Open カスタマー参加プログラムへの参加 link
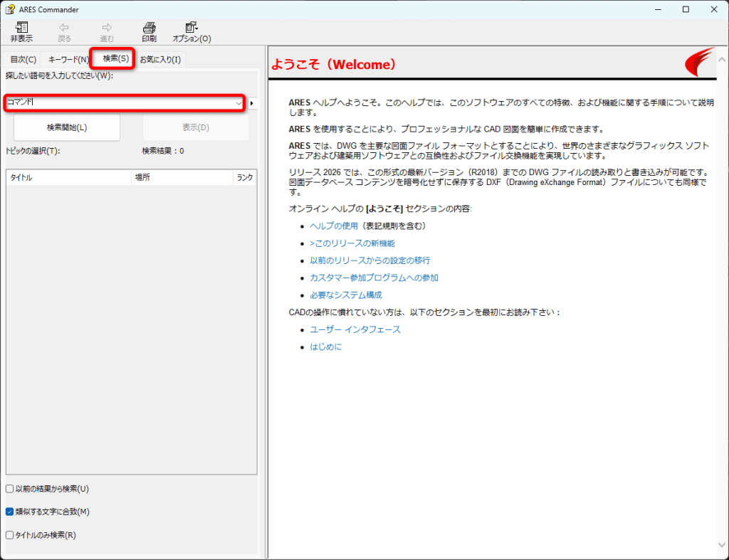Screen dimensions: 729x560 click(x=374, y=278)
